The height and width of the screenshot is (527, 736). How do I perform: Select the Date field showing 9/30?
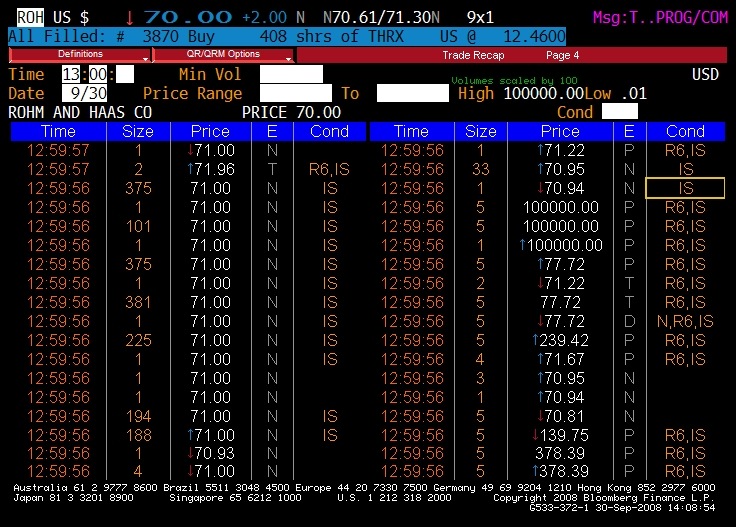pyautogui.click(x=84, y=93)
